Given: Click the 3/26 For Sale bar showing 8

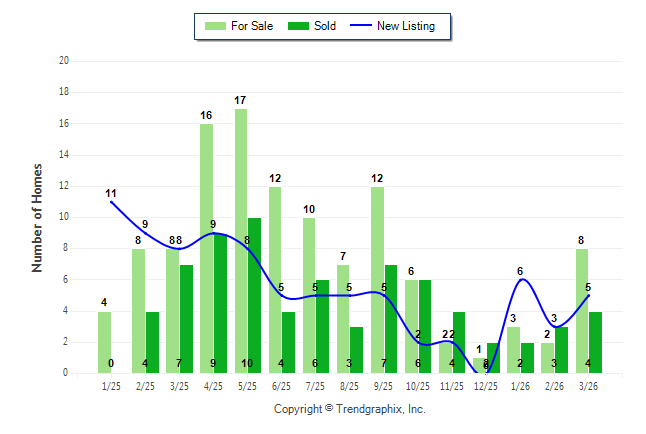Looking at the screenshot, I should point(581,311).
